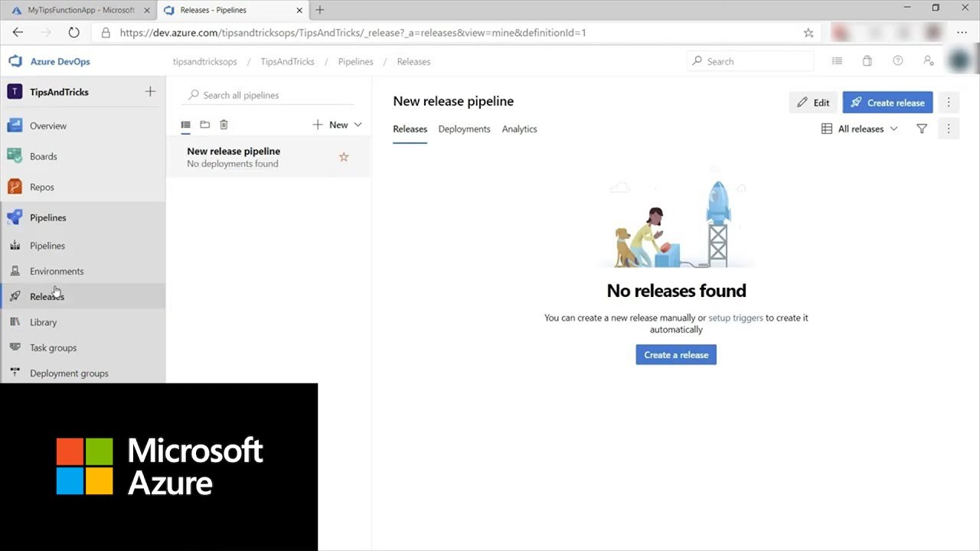Screen dimensions: 980x551
Task: Select New release pipeline list entry
Action: [269, 157]
